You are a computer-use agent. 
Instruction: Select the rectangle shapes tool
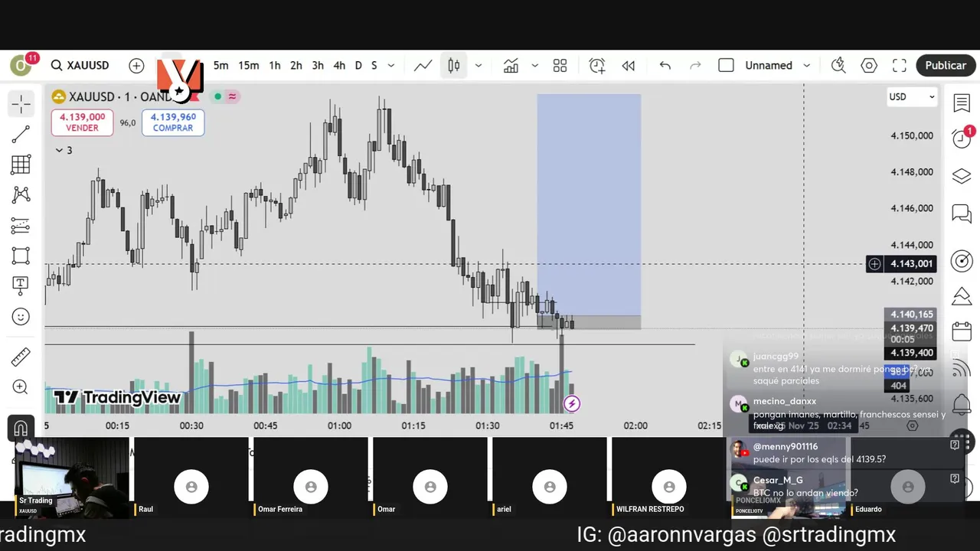pos(21,256)
